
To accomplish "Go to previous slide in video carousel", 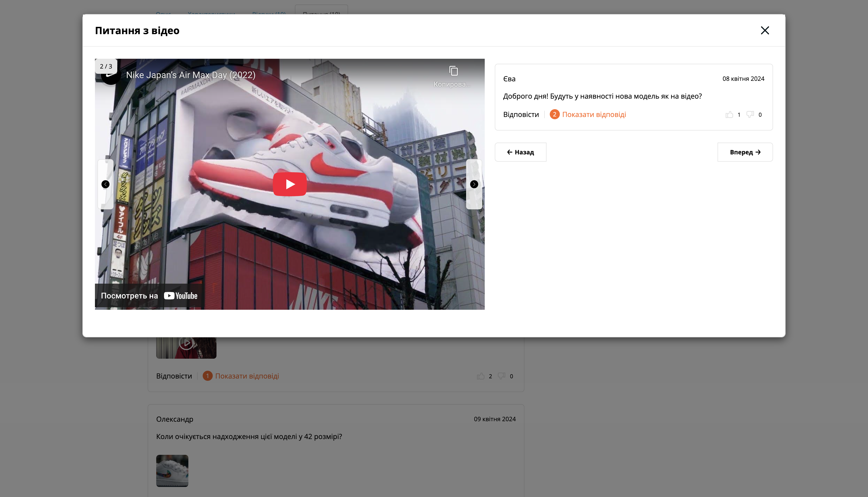I will (105, 184).
